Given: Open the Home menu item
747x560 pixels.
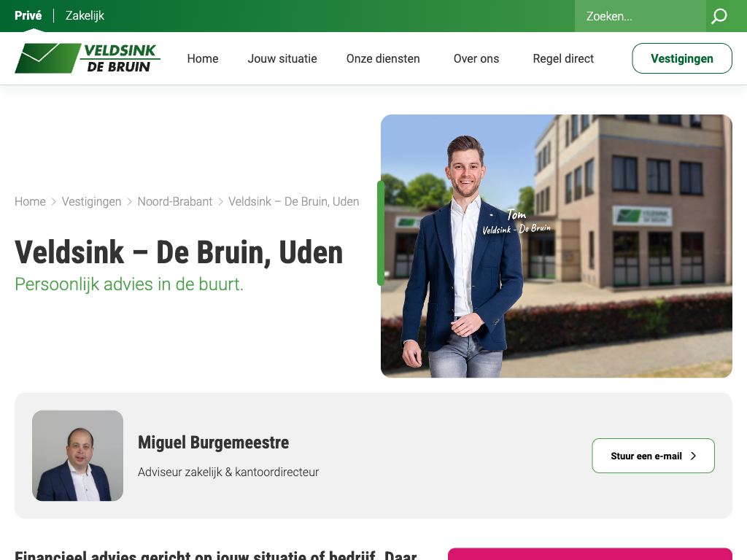Looking at the screenshot, I should [x=203, y=58].
